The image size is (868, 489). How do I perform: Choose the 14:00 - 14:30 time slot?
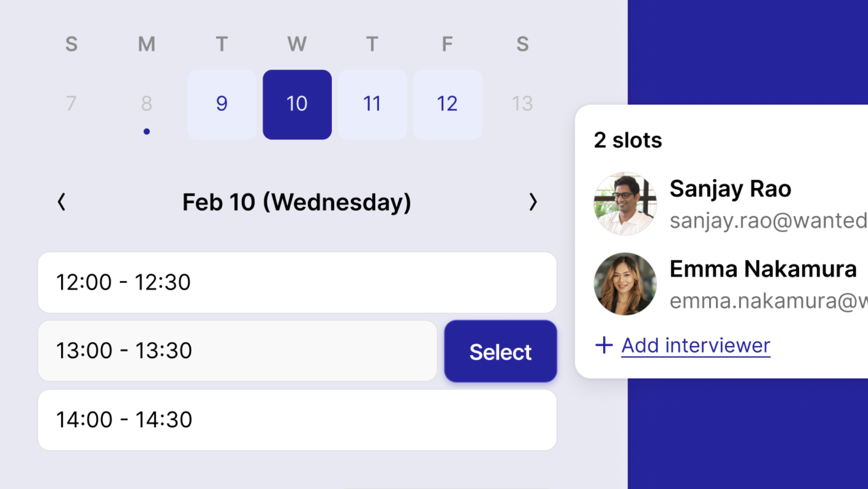(297, 419)
